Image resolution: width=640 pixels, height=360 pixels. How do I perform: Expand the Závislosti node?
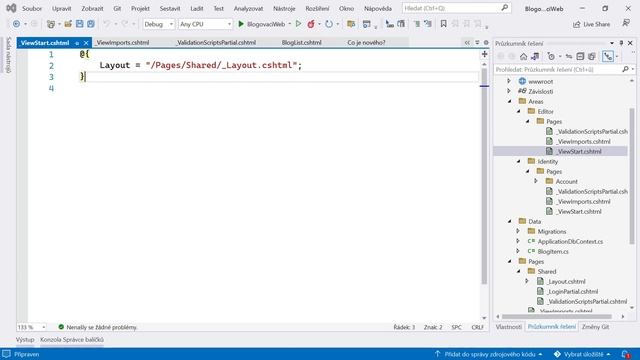(x=509, y=91)
